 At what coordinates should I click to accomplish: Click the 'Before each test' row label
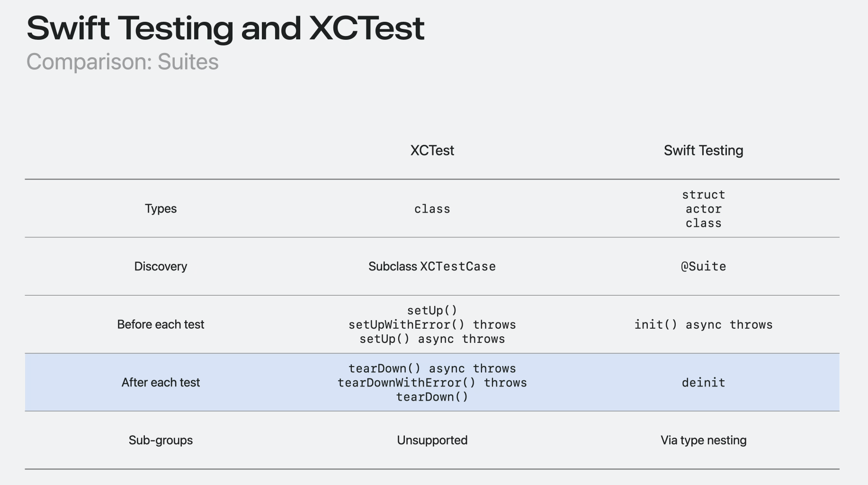point(161,324)
